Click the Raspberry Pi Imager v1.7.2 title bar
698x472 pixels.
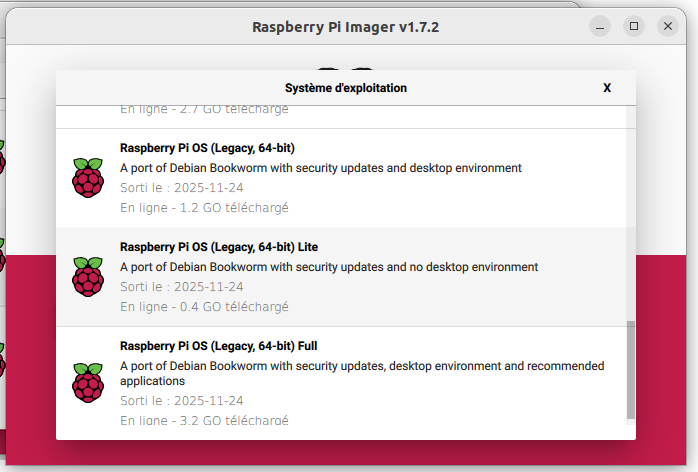pyautogui.click(x=346, y=26)
